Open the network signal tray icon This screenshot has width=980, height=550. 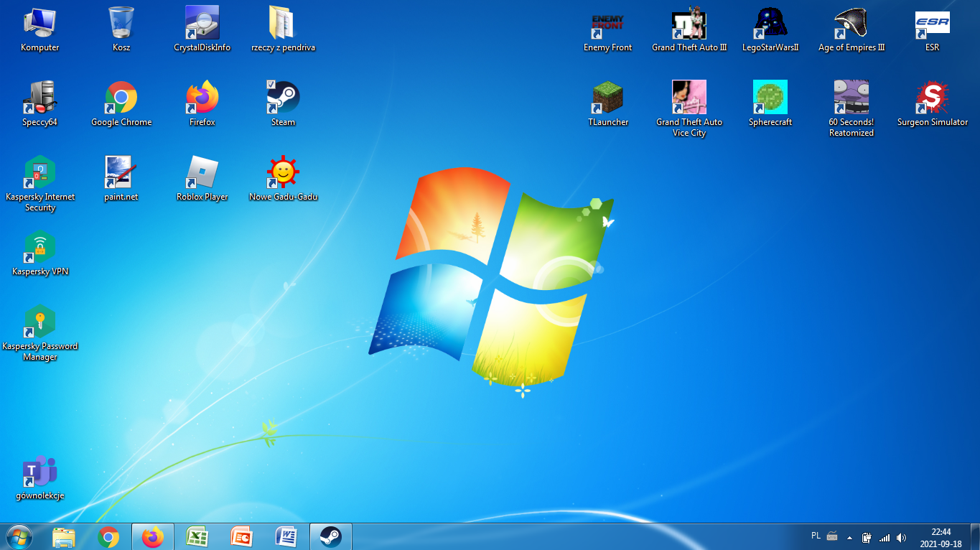coord(885,537)
